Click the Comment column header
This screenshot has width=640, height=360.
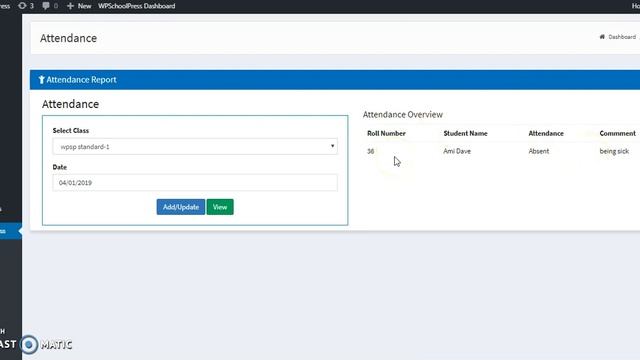pyautogui.click(x=618, y=133)
